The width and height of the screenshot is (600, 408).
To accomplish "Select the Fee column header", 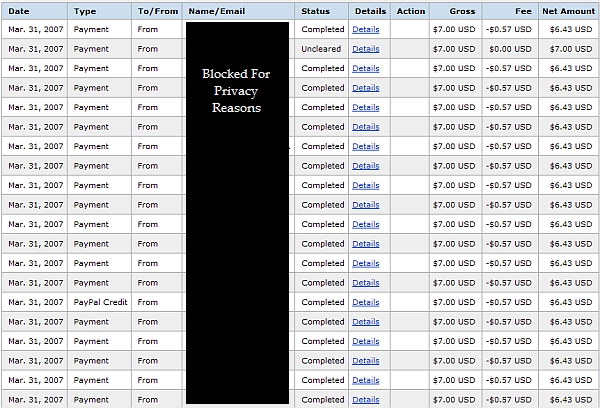I will coord(523,11).
